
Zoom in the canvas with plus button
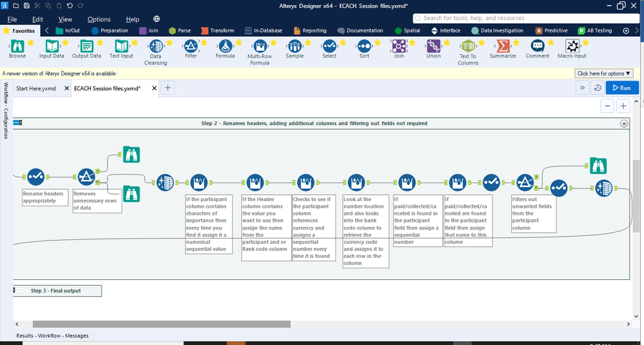click(x=623, y=106)
